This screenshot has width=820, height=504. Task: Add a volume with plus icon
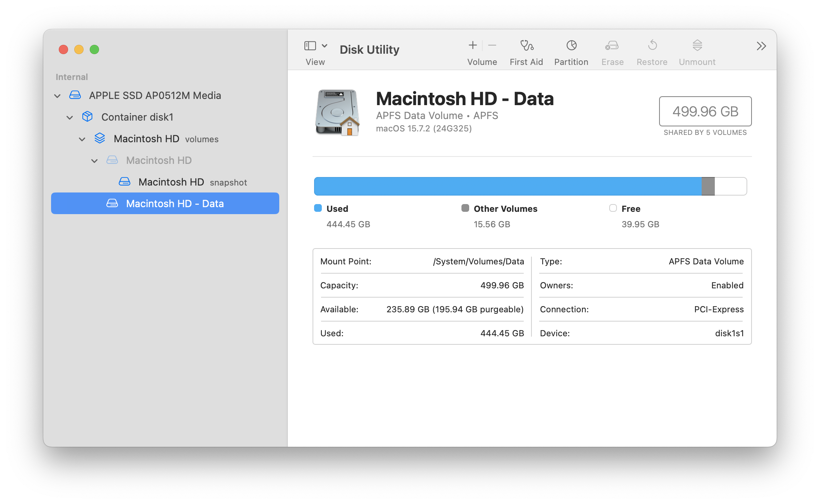[473, 46]
